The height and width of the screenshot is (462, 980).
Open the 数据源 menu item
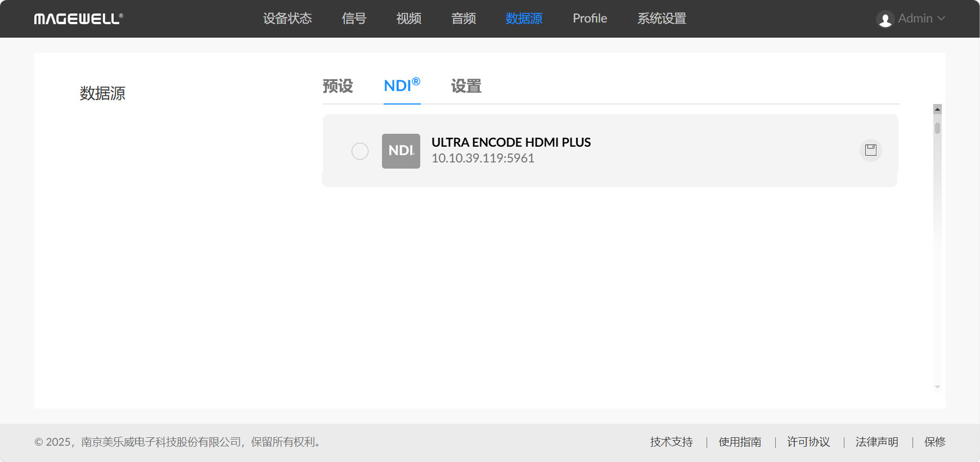[524, 19]
